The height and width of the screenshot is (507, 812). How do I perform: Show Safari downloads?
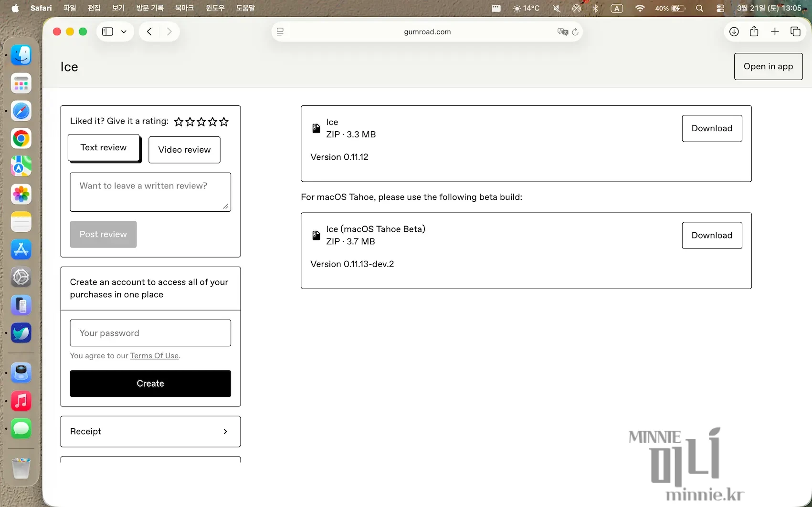pyautogui.click(x=734, y=31)
